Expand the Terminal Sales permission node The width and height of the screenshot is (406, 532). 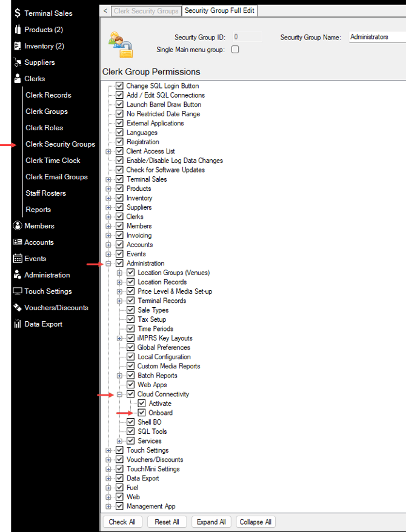(108, 179)
